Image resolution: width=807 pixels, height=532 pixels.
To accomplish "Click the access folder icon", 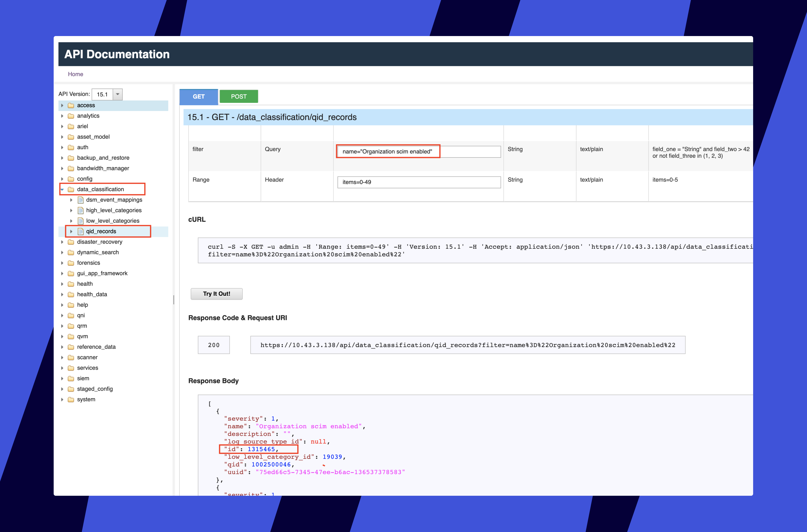I will point(71,106).
